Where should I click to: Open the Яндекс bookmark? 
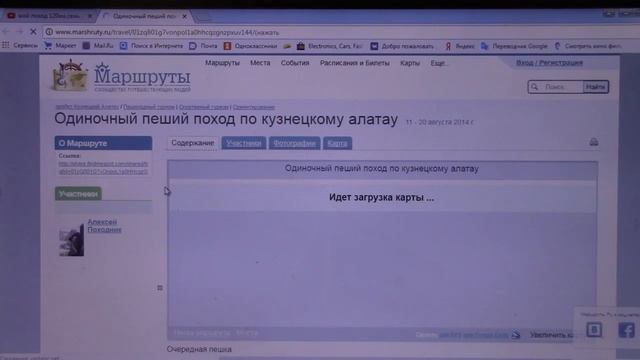(x=460, y=46)
